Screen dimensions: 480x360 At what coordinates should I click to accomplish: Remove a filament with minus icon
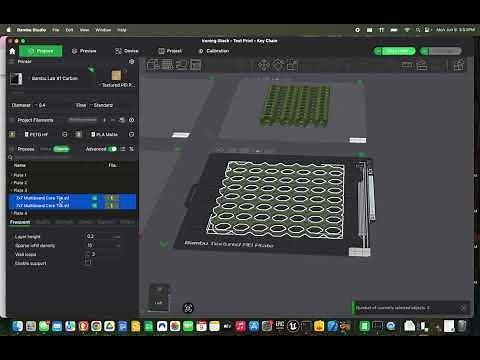coord(113,120)
